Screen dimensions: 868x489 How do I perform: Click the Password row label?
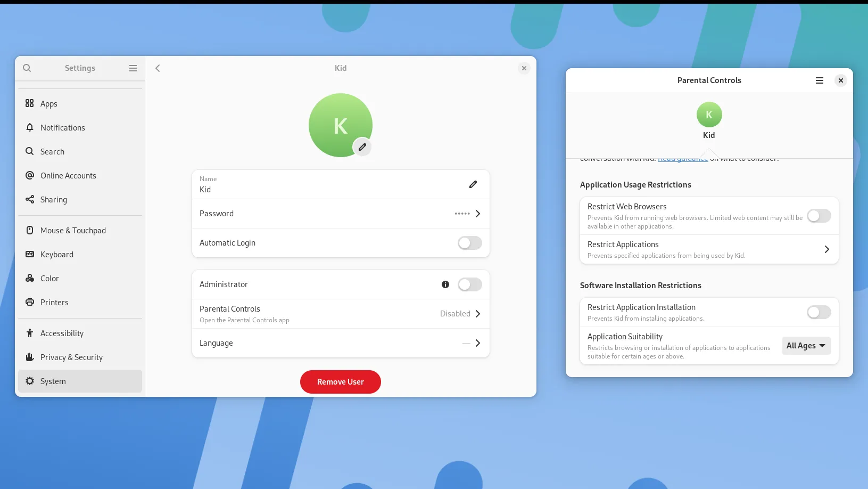[x=217, y=214]
